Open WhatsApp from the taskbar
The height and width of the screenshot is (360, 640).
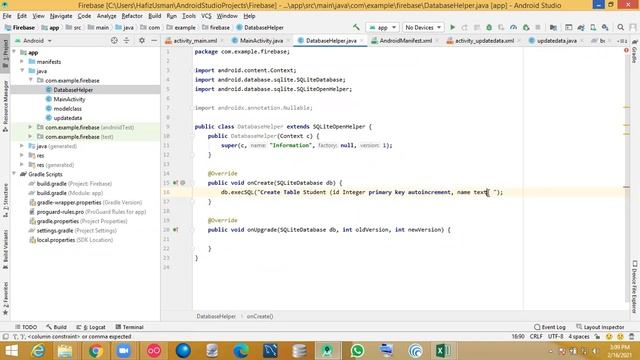point(357,351)
